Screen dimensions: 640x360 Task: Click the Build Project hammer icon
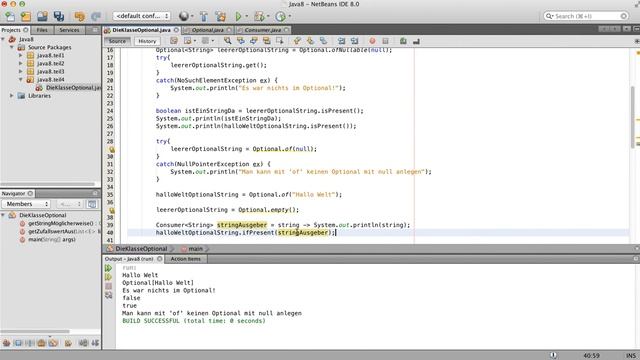204,16
